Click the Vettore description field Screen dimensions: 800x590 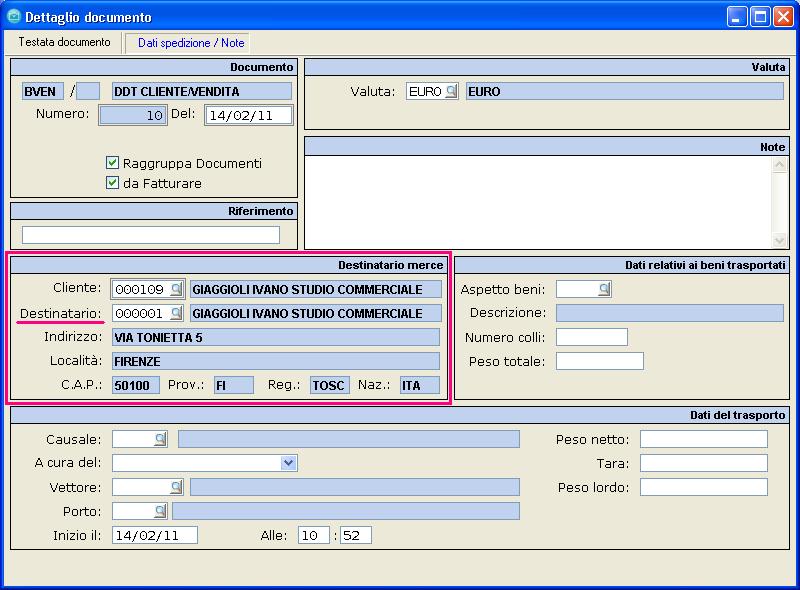click(x=355, y=487)
